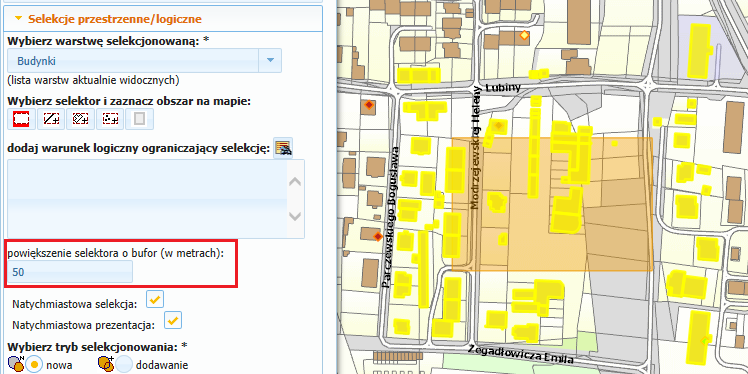Click the buffer size field showing 50
Viewport: 748px width, 374px height.
coord(70,272)
